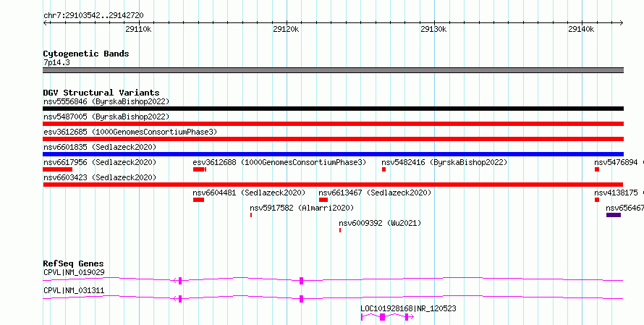The width and height of the screenshot is (644, 325).
Task: Click the LOC101928168|NR_120523 gene label
Action: 408,308
